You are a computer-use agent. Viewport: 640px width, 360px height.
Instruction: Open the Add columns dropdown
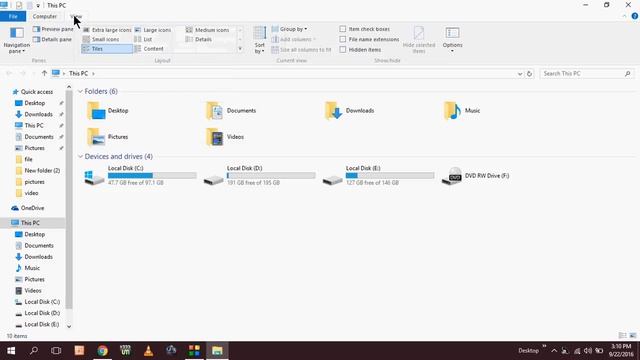[293, 39]
